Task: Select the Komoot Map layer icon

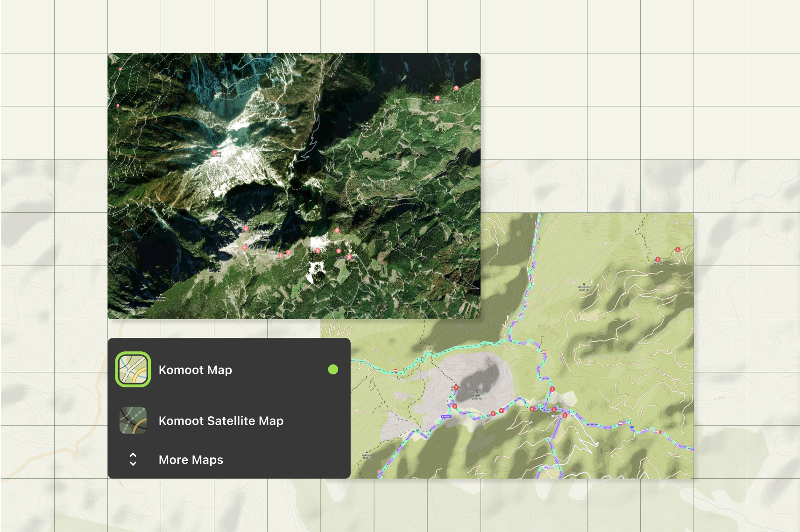Action: pyautogui.click(x=133, y=370)
